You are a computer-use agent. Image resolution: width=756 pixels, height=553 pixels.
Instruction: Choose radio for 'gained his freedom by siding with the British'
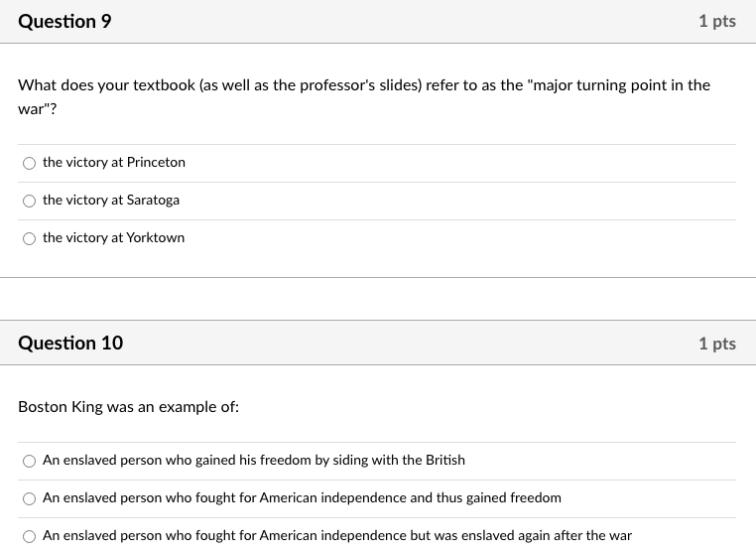(30, 461)
